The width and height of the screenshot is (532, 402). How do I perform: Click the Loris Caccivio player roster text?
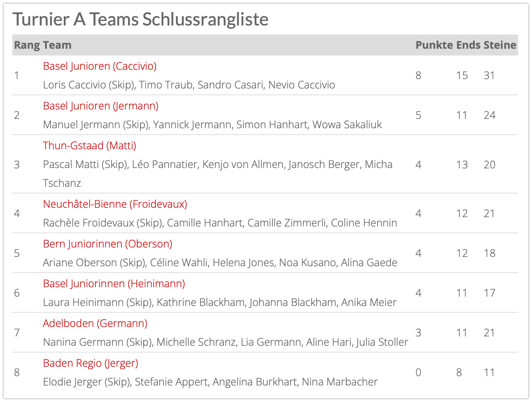[189, 85]
